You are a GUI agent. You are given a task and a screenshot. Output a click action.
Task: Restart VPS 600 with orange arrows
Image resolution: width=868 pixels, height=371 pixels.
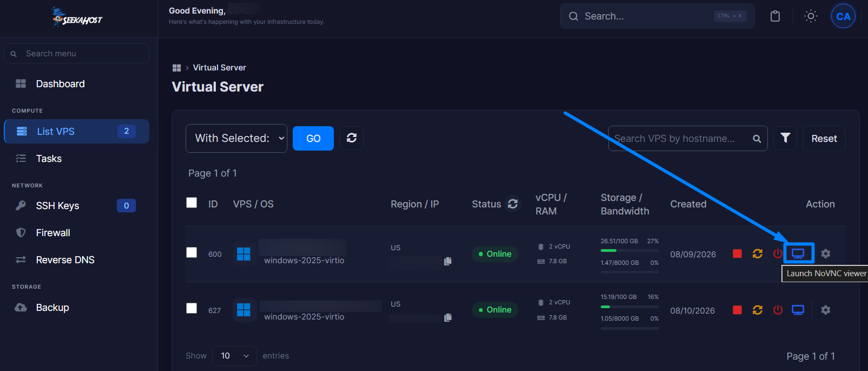[758, 253]
